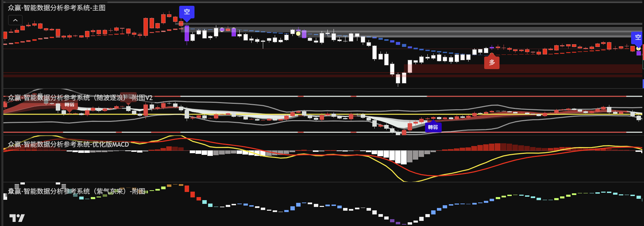
Task: Collapse the main chart indicator legend
Action: [x=15, y=20]
